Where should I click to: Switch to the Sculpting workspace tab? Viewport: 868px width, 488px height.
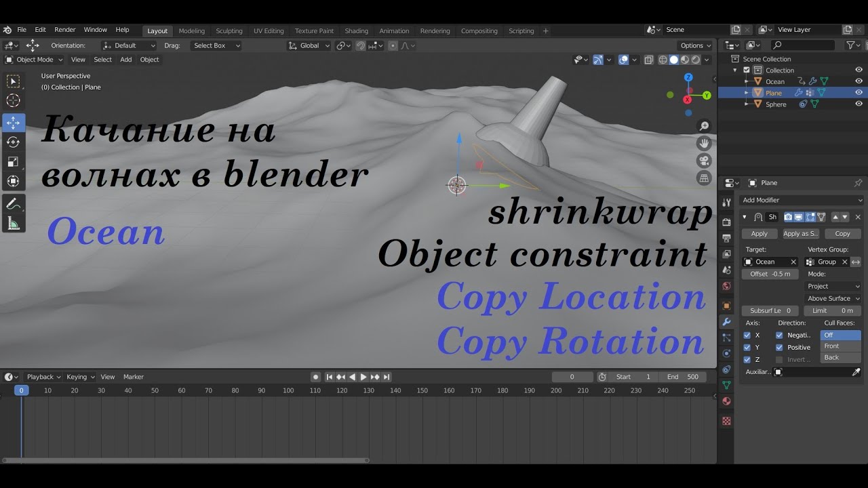pos(229,30)
